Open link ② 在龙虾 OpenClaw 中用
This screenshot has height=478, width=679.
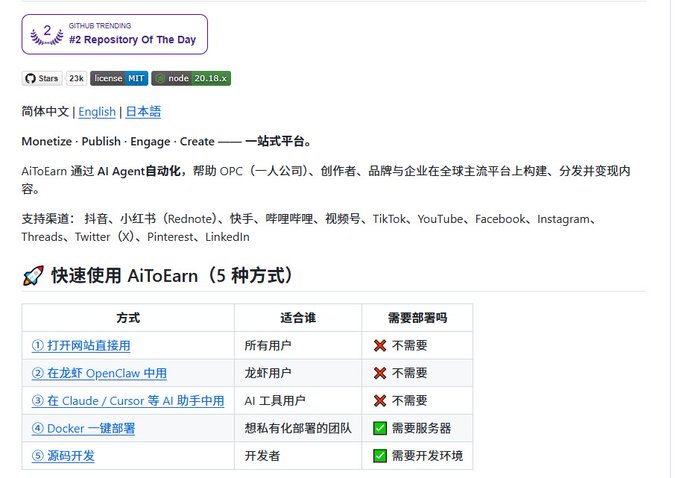tap(99, 373)
